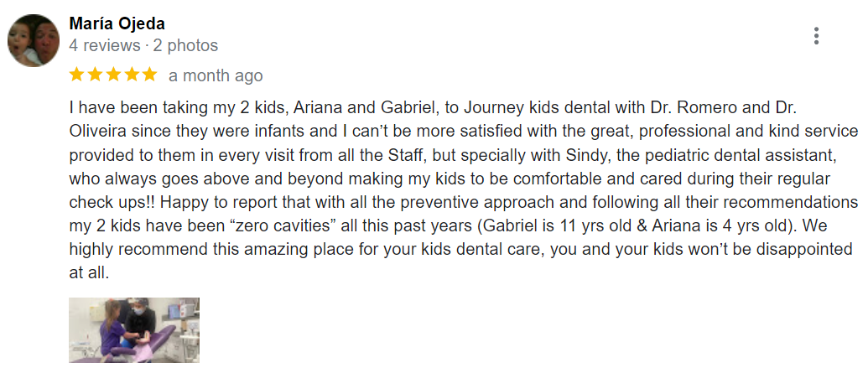Click the second yellow rating star
Screen dimensions: 868x373
(95, 75)
